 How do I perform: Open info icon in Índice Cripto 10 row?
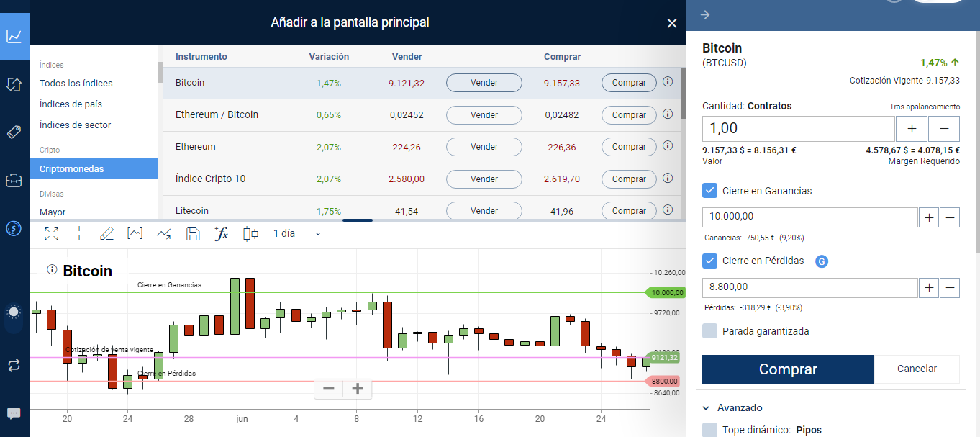[x=668, y=178]
